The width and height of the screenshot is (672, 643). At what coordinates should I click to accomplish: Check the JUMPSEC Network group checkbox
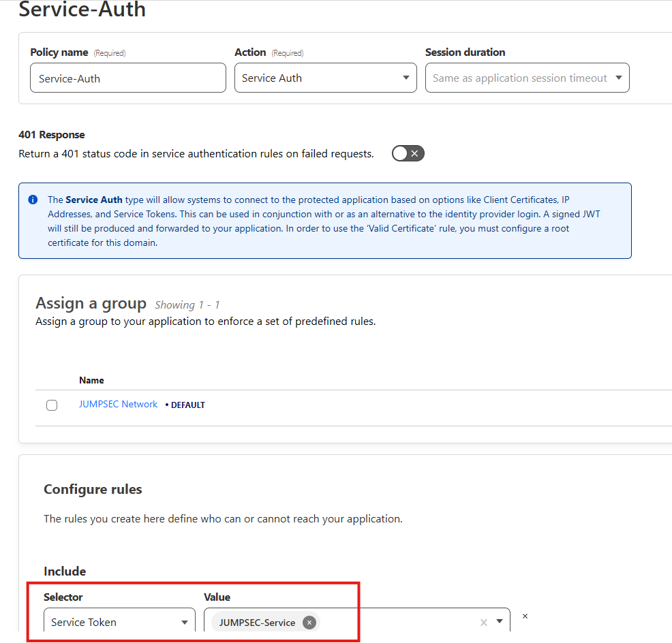point(52,405)
